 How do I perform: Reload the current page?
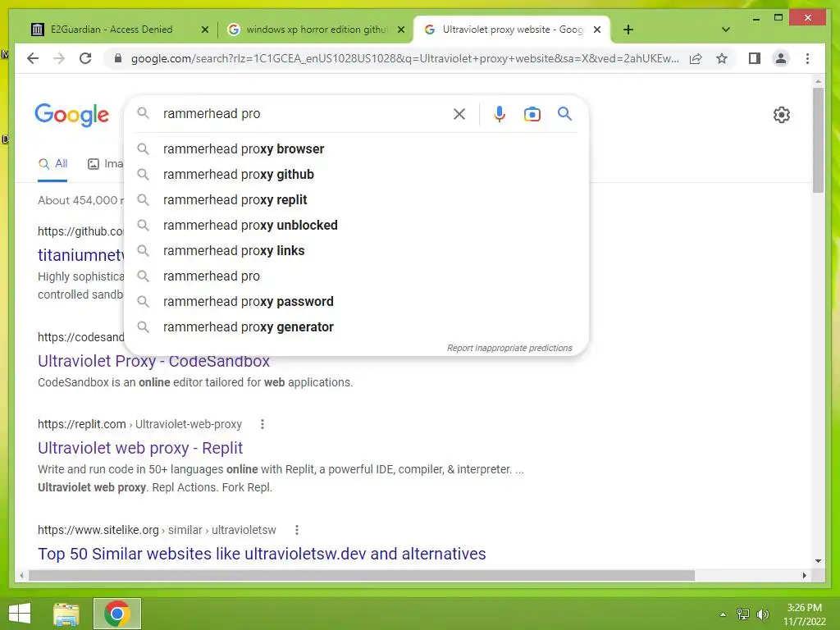pos(85,58)
